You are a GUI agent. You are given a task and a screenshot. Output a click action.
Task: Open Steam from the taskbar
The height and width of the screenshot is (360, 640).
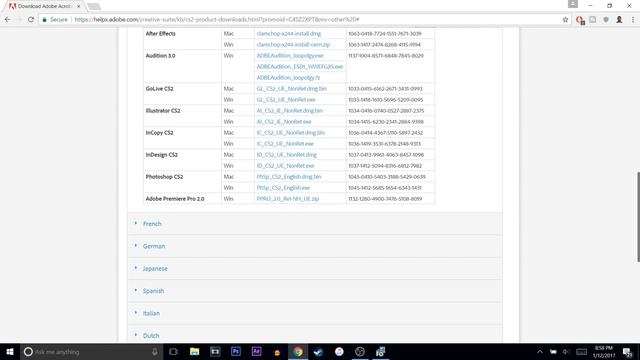point(318,351)
